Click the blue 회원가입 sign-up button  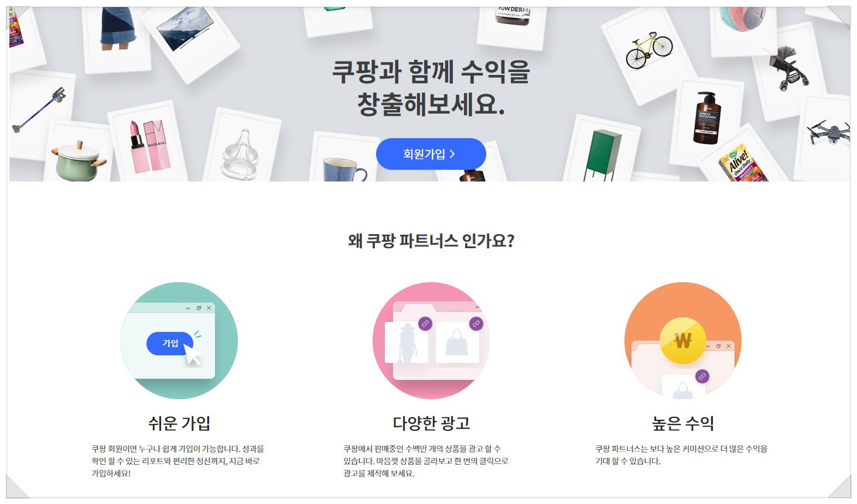[x=431, y=154]
